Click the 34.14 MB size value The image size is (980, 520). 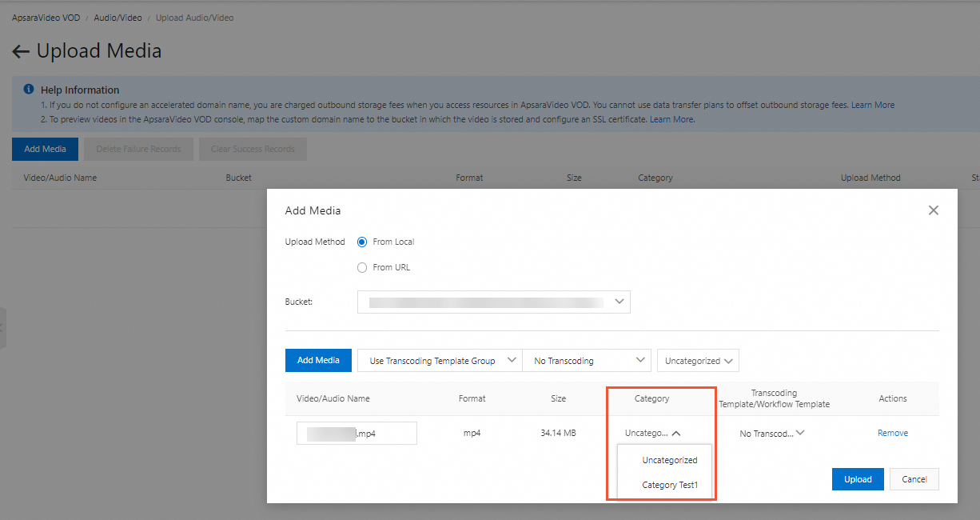(x=559, y=433)
